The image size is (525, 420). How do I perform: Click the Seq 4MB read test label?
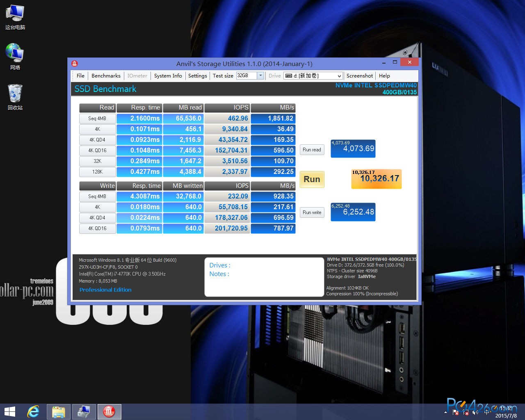coord(97,119)
